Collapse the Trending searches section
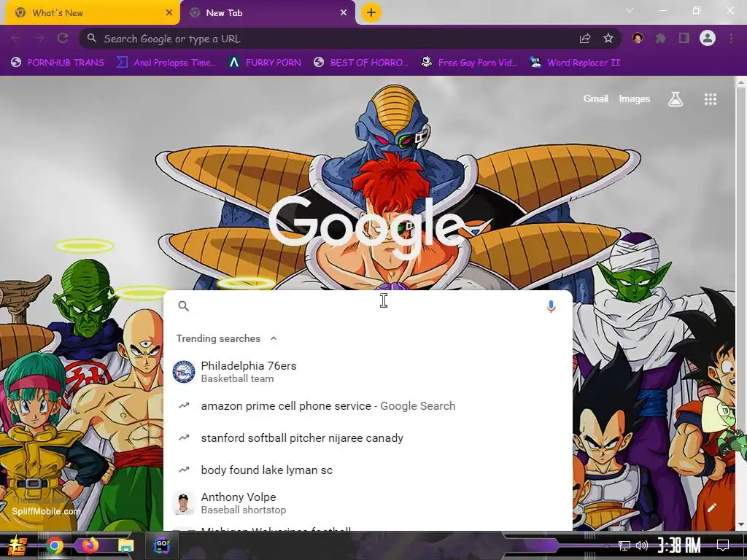Screen dimensions: 747x560 click(x=274, y=338)
